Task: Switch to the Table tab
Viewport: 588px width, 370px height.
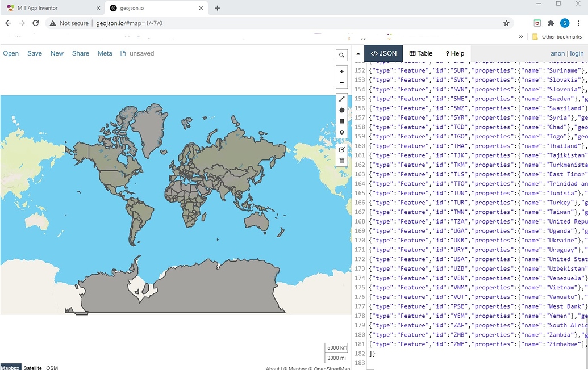Action: [x=421, y=53]
